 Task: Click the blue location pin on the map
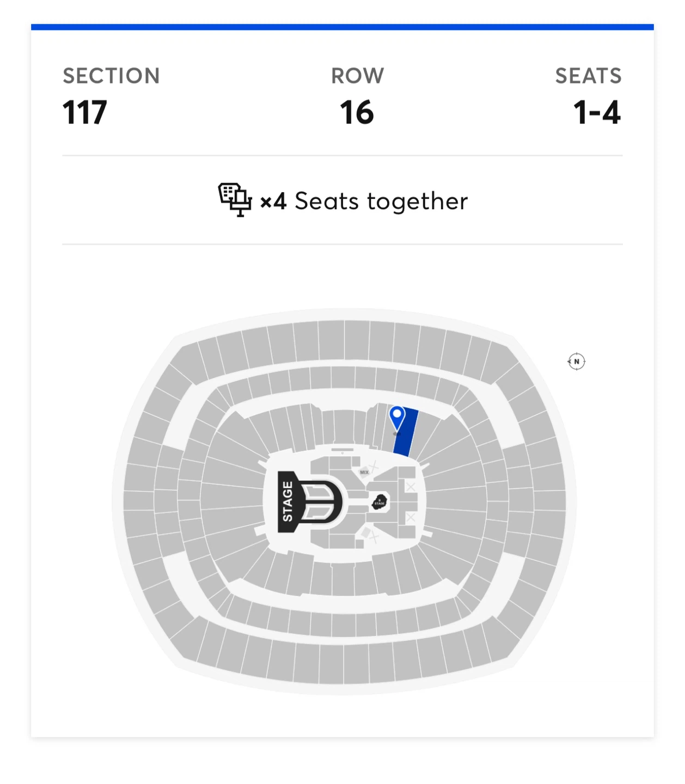[x=397, y=418]
